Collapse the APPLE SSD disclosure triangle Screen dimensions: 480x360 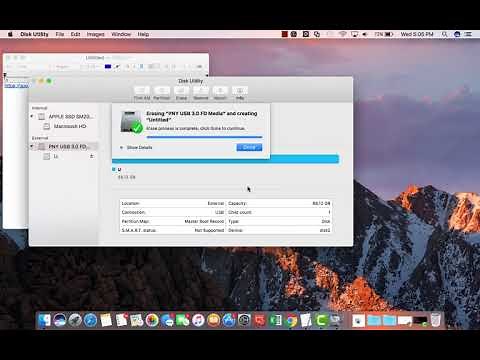coord(32,116)
